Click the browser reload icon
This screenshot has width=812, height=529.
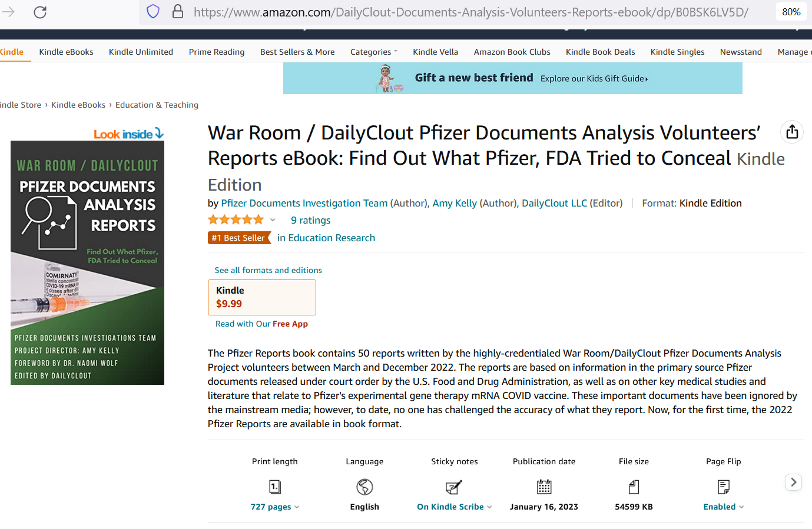click(x=40, y=12)
